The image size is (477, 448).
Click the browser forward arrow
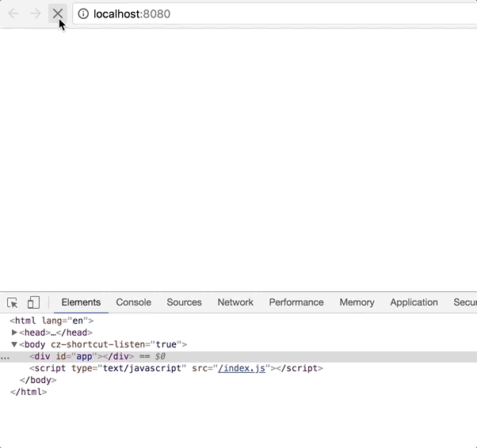[x=36, y=13]
